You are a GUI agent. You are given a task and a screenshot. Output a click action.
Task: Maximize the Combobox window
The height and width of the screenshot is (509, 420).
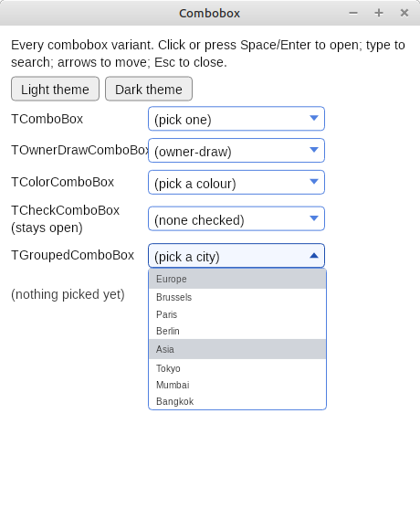(x=379, y=13)
